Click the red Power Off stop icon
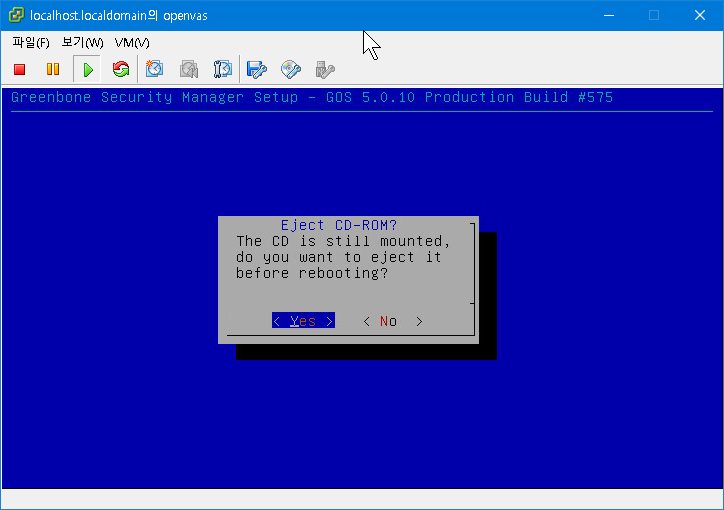This screenshot has height=510, width=724. (19, 69)
